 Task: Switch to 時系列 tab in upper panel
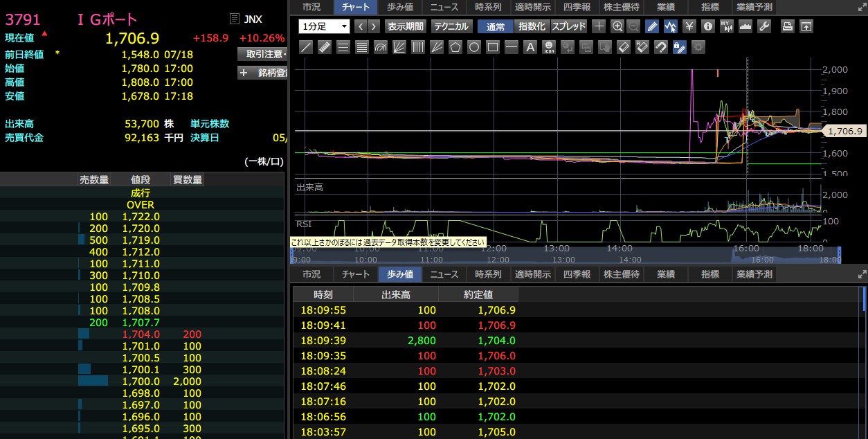pyautogui.click(x=489, y=7)
